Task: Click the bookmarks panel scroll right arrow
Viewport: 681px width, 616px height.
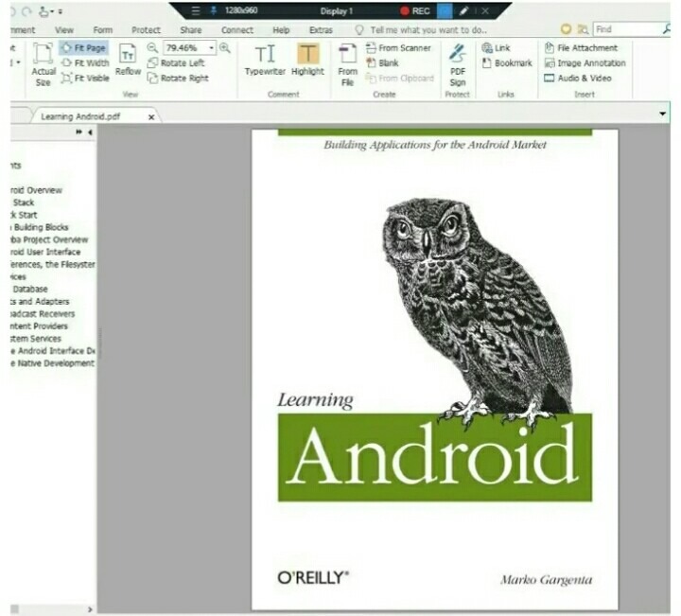Action: pos(90,609)
